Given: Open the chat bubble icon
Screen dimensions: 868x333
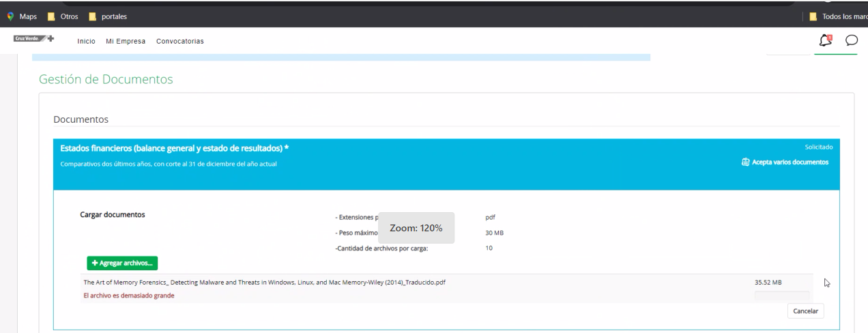Looking at the screenshot, I should click(x=851, y=41).
